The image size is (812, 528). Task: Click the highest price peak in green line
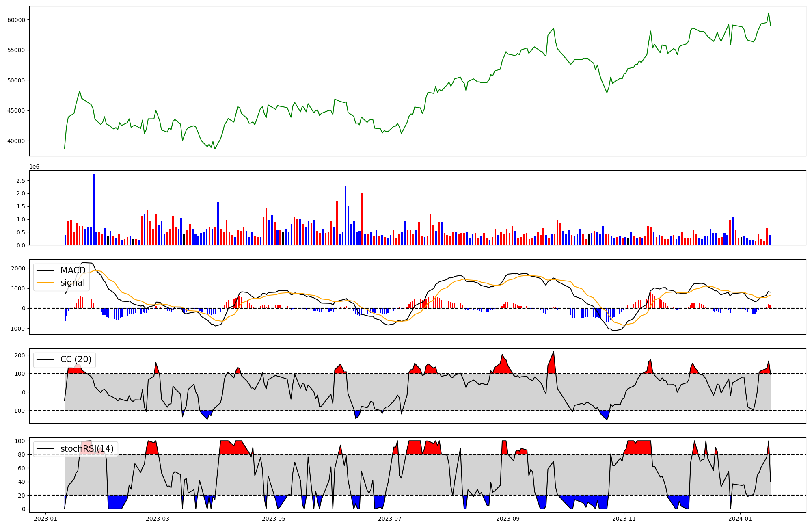(768, 13)
